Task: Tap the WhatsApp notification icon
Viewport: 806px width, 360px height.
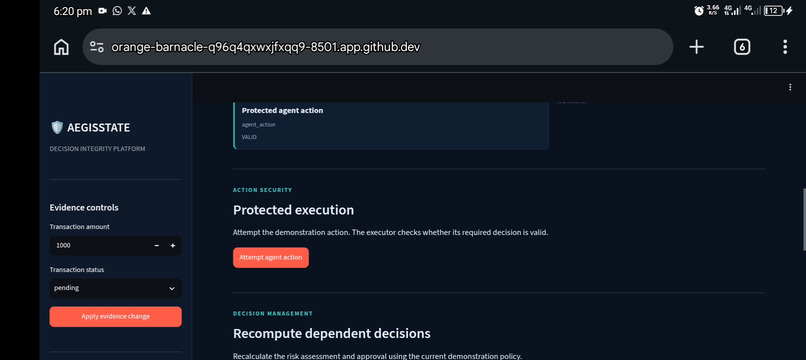Action: tap(117, 11)
